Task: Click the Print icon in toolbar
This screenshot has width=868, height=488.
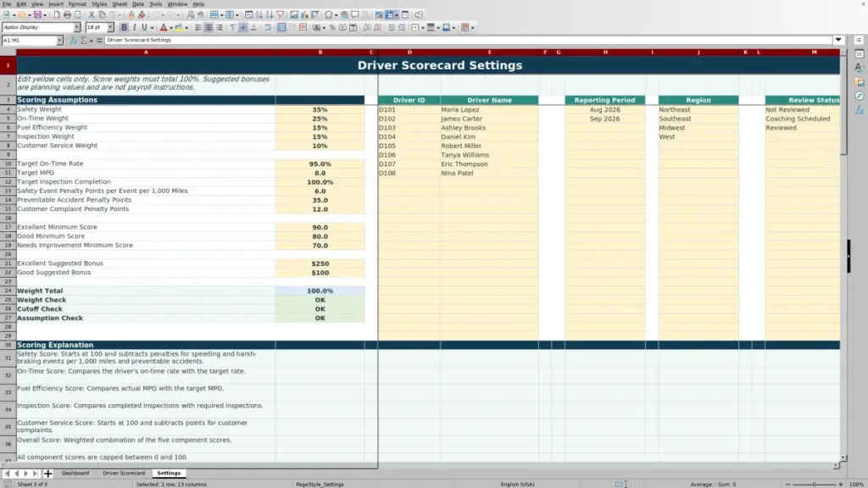Action: point(67,14)
